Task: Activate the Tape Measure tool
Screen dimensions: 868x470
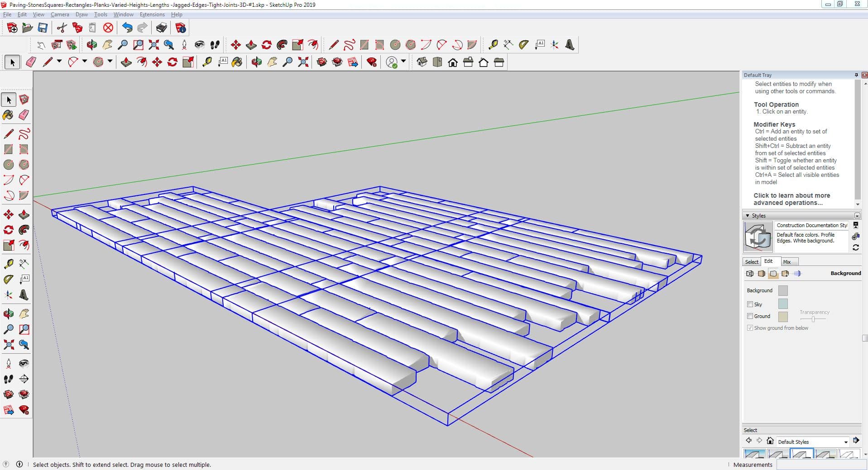Action: click(8, 264)
